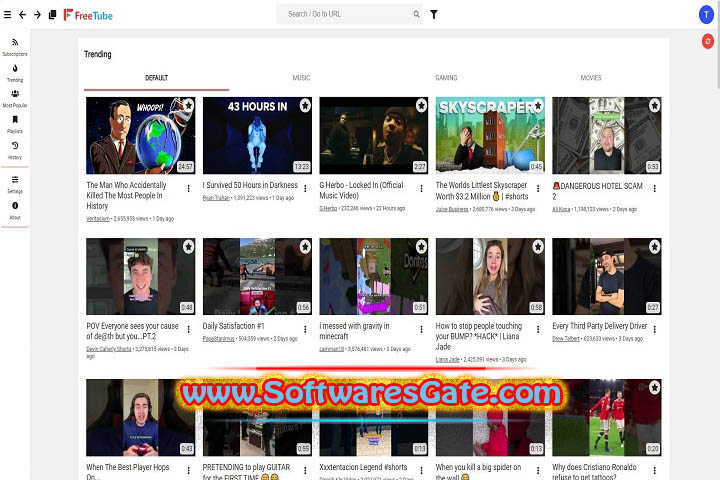The width and height of the screenshot is (720, 480).
Task: Open options for i messed with gravity
Action: [x=421, y=329]
